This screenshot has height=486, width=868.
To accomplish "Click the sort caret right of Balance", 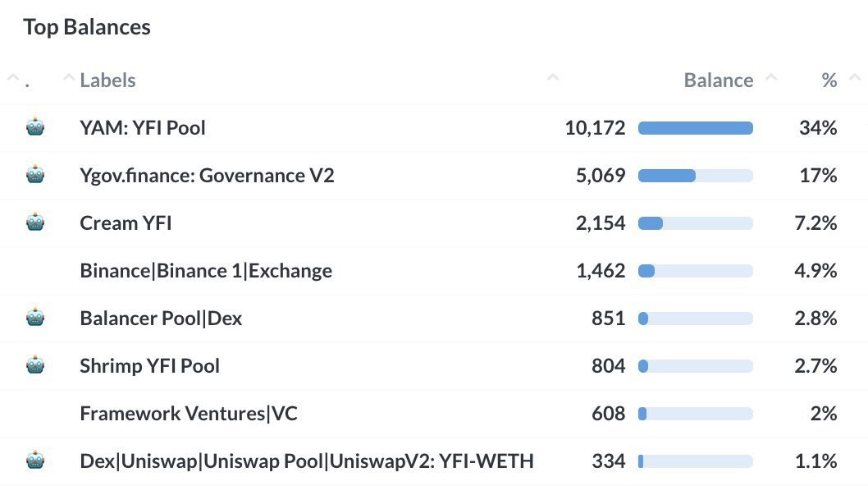I will click(x=770, y=79).
